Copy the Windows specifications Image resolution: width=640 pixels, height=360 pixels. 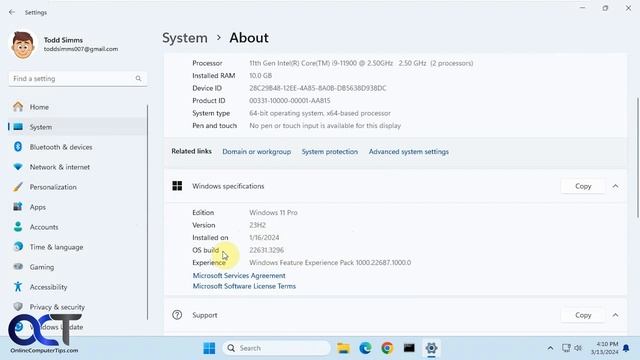(x=583, y=186)
